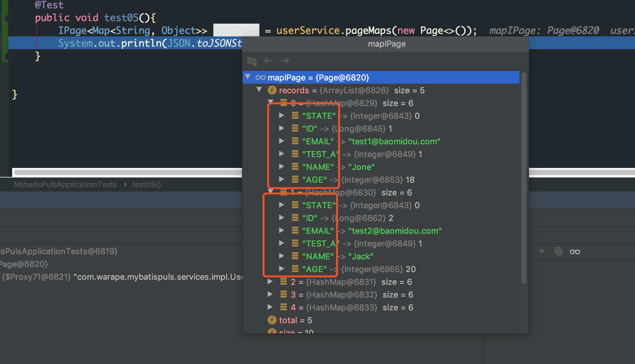Click the orange field icon next to records

point(272,90)
